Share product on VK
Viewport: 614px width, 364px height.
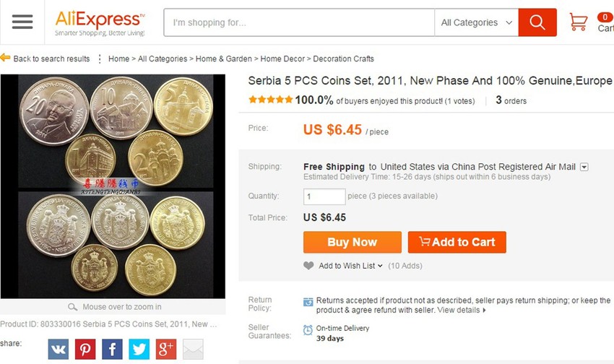pos(59,349)
